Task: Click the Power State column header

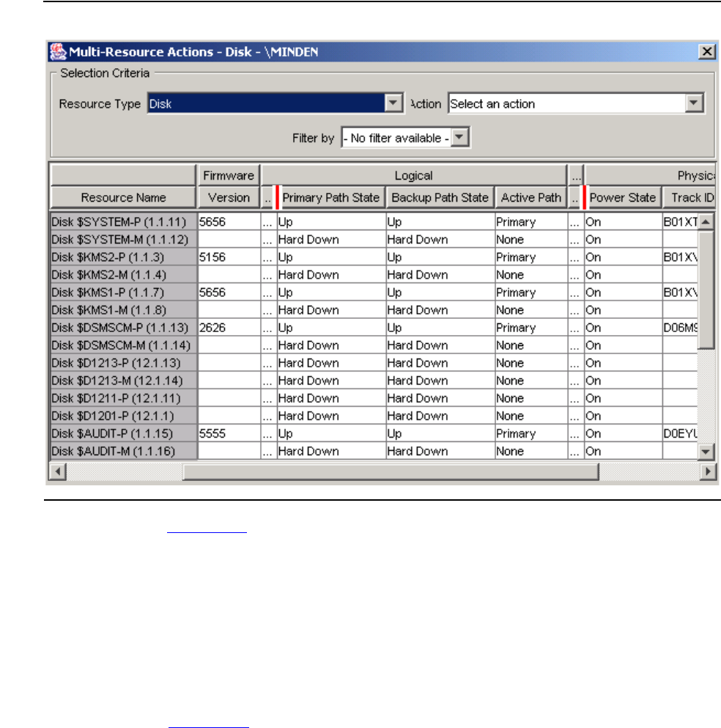Action: pyautogui.click(x=623, y=198)
